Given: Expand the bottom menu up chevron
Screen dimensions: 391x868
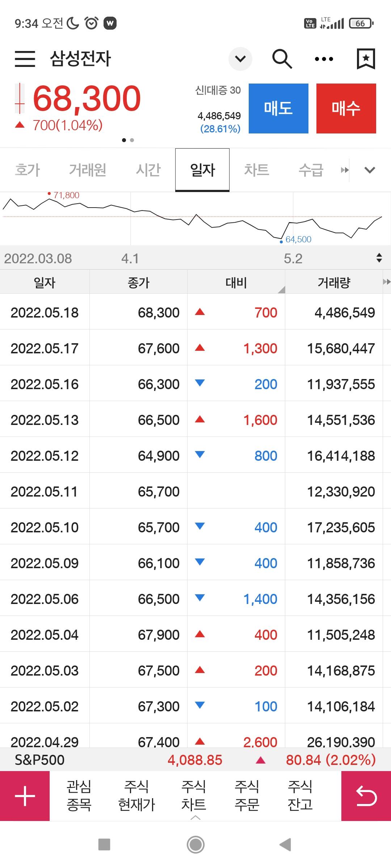Looking at the screenshot, I should click(x=195, y=817).
